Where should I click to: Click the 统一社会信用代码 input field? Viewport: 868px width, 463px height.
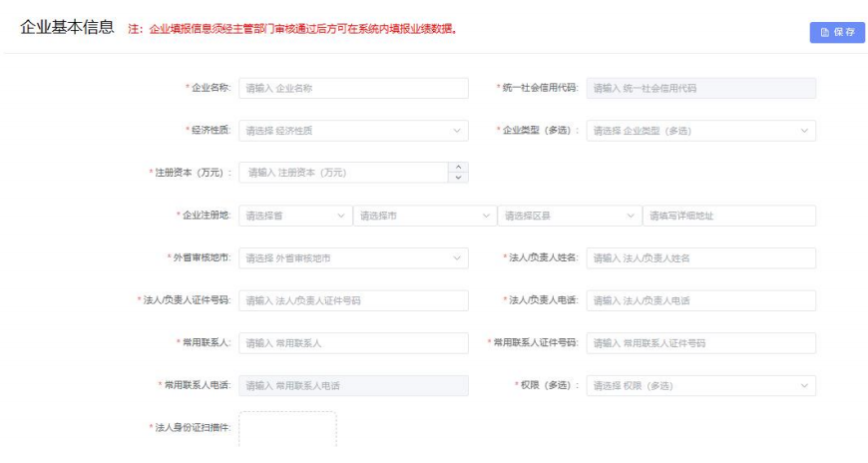pyautogui.click(x=700, y=88)
